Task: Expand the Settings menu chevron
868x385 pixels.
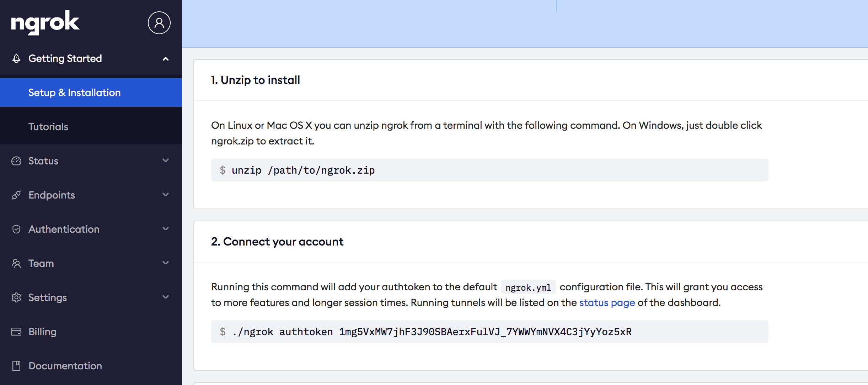Action: (x=166, y=297)
